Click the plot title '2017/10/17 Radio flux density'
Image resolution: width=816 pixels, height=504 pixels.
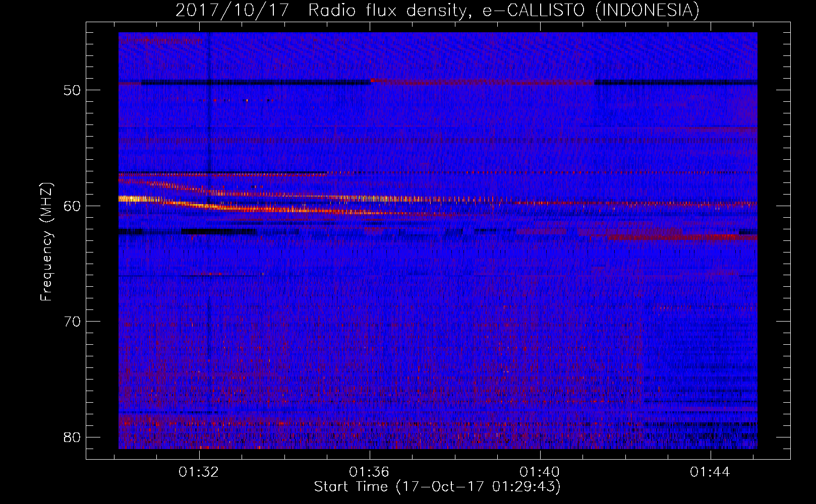437,10
